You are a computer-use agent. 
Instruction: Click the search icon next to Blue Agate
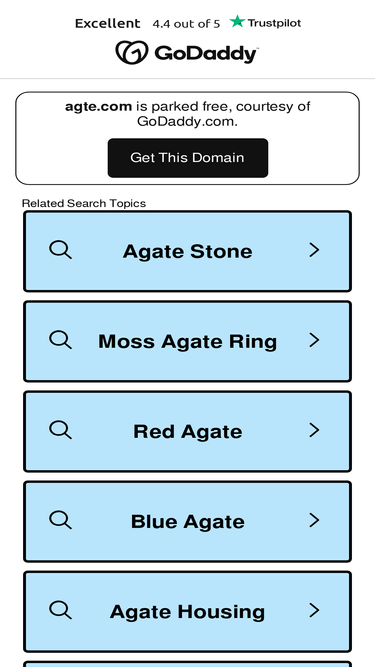(60, 520)
